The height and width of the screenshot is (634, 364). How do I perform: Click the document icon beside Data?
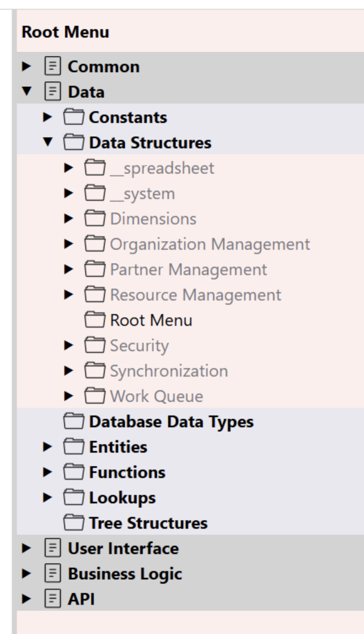click(53, 92)
